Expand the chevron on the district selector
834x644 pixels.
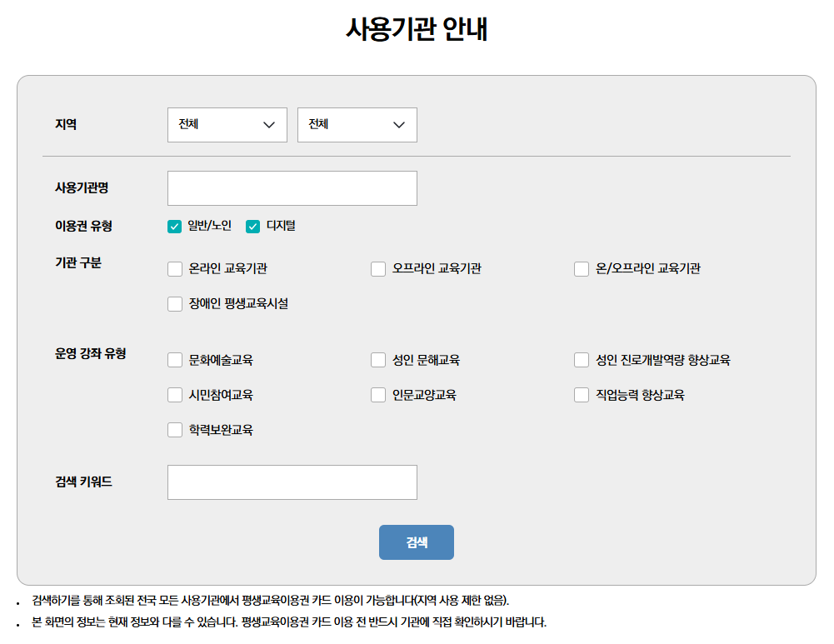[399, 124]
